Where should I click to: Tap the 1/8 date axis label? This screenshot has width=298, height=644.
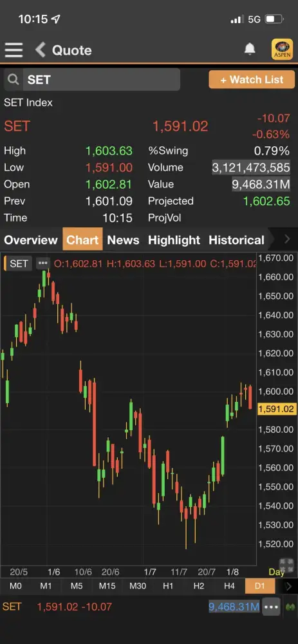pyautogui.click(x=232, y=572)
